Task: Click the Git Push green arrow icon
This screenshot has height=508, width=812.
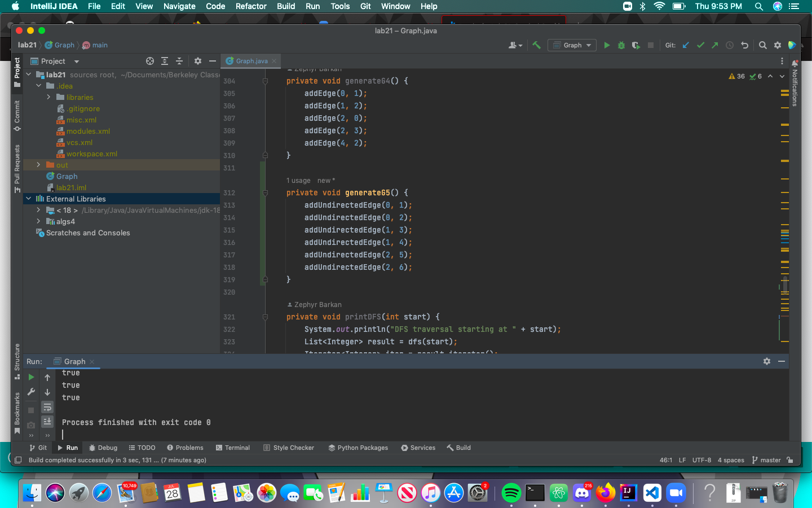Action: 715,45
